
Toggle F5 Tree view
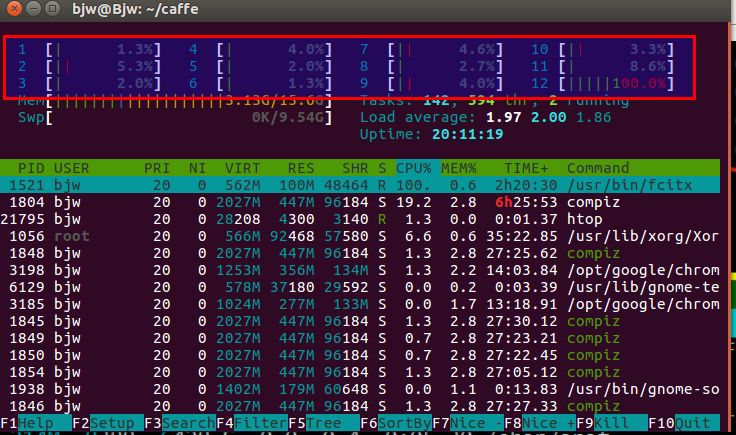click(324, 423)
